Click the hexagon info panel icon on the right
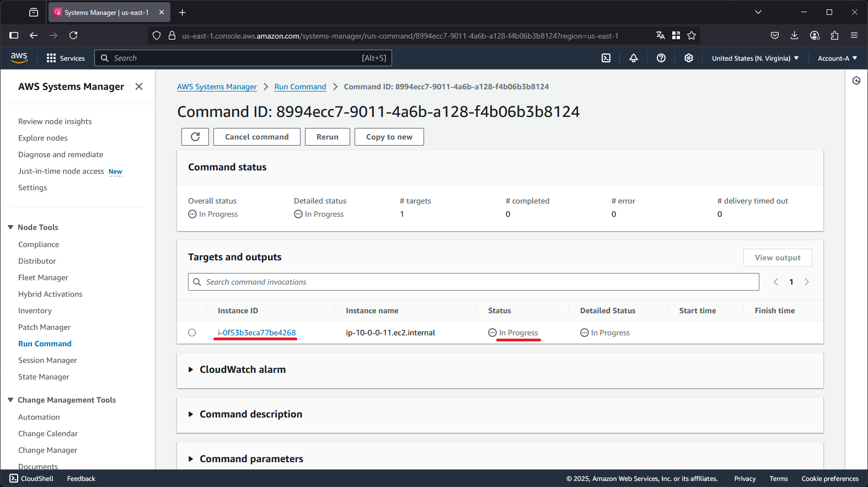Screen dimensions: 868x487 tap(856, 81)
